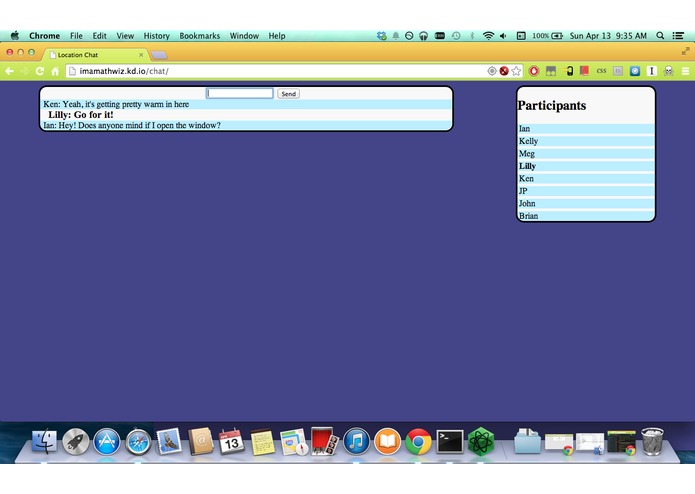The width and height of the screenshot is (695, 494).
Task: Open the Bookmarks menu
Action: 199,36
